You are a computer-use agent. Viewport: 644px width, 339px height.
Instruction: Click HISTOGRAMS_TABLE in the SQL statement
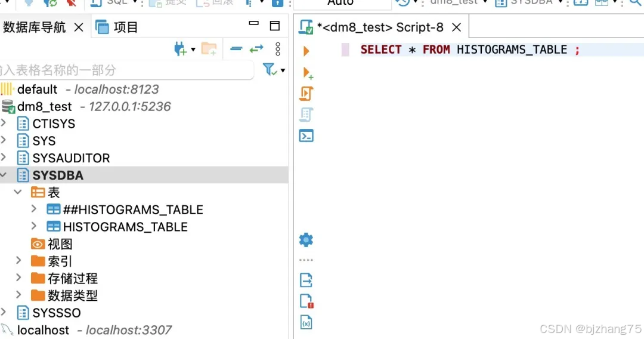(512, 50)
